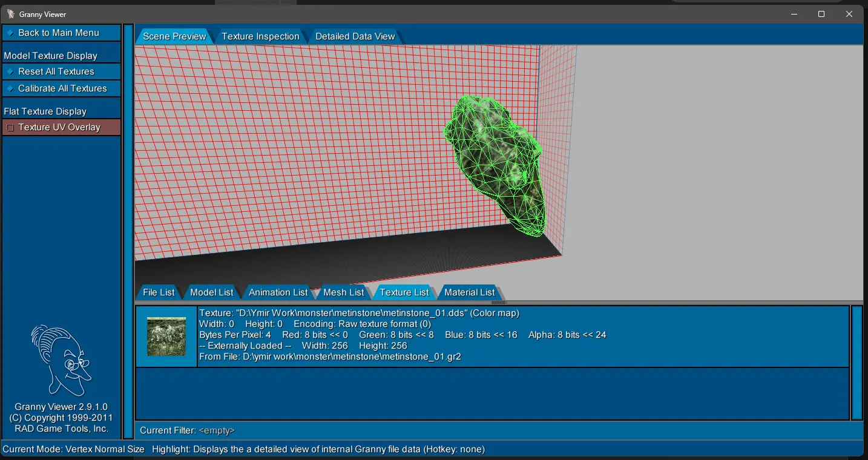Select the Texture List tab
The width and height of the screenshot is (868, 460).
[x=404, y=292]
